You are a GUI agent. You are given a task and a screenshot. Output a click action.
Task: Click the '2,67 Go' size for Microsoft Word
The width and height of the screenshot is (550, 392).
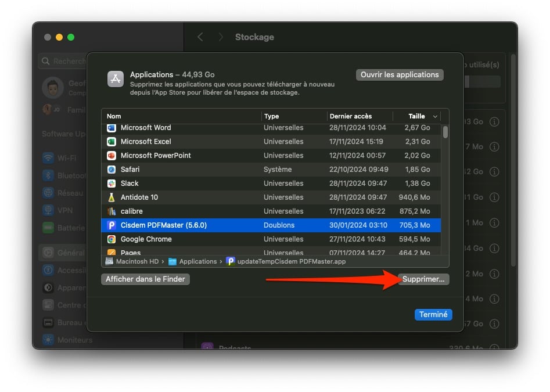(x=418, y=128)
